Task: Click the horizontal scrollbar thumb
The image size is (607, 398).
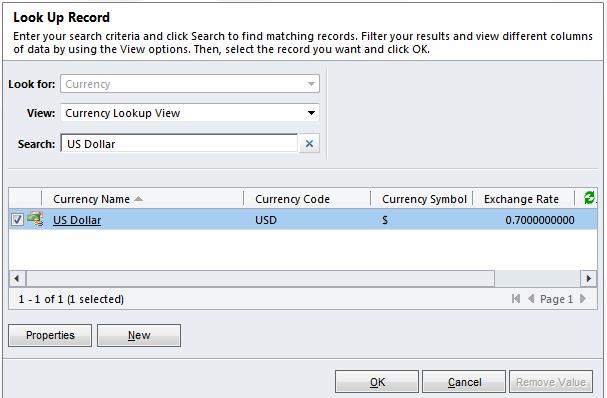Action: click(x=260, y=278)
